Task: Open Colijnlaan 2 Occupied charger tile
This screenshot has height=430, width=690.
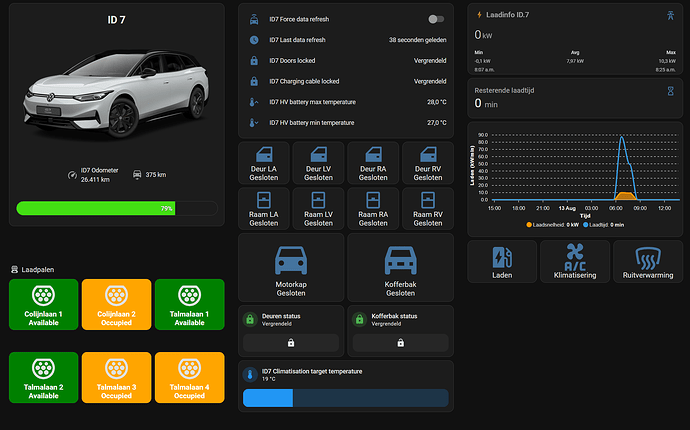Action: (x=117, y=305)
